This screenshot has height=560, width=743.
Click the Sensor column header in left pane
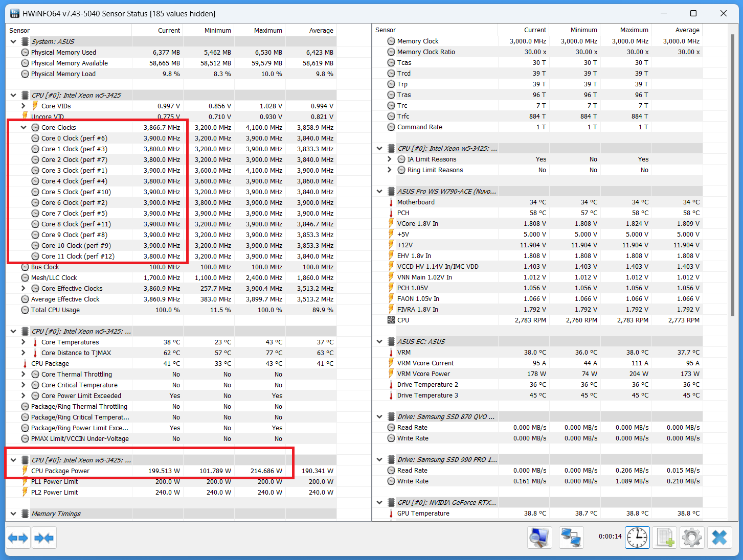[x=69, y=30]
